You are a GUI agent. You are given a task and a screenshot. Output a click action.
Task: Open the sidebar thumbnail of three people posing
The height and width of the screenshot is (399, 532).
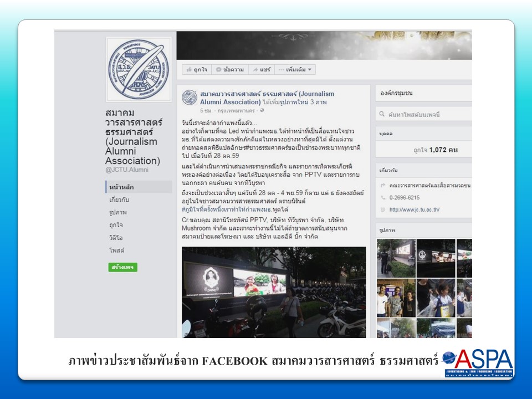coord(396,298)
